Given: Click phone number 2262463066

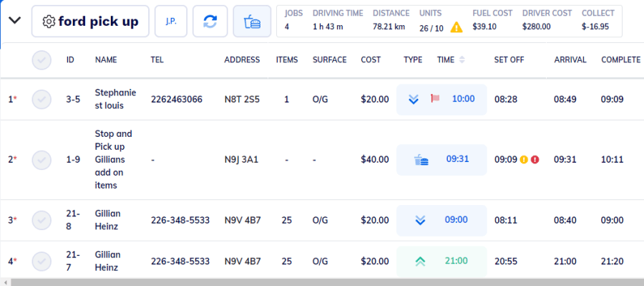Looking at the screenshot, I should point(177,100).
